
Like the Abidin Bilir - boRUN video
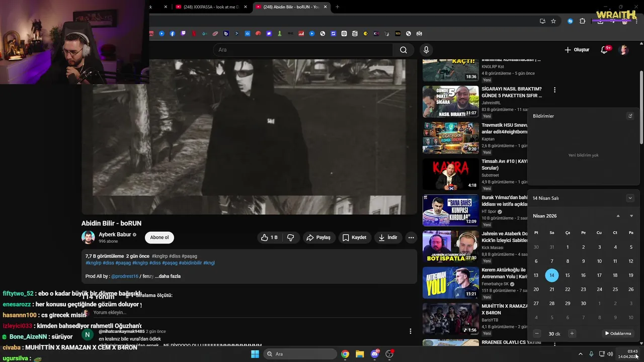coord(269,237)
